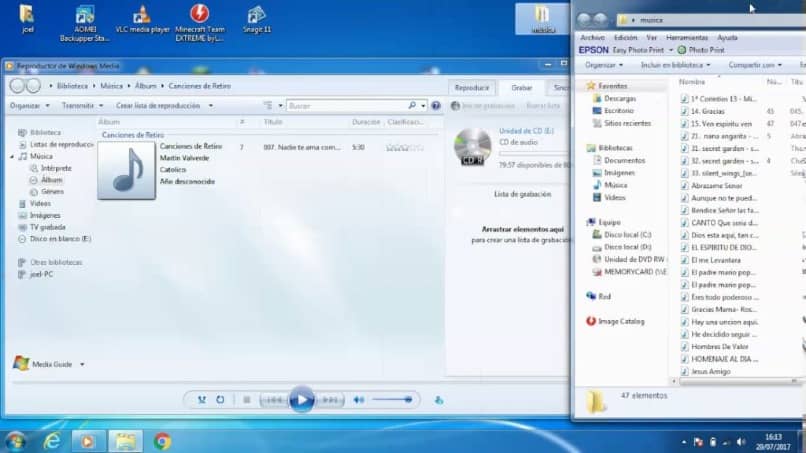Open Ayuda menu in Explorer window

pos(727,38)
